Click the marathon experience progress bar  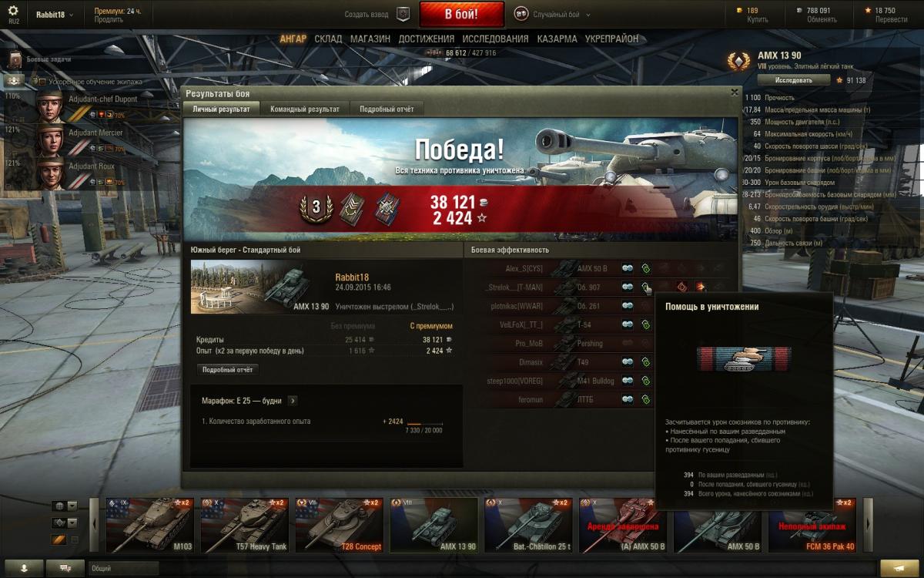tap(425, 422)
